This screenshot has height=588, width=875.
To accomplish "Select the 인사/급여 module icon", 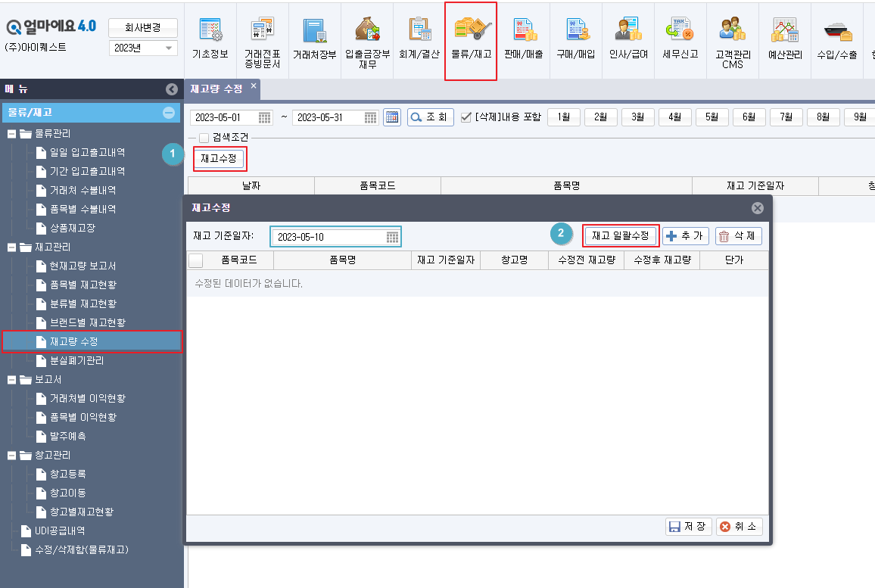I will [627, 39].
